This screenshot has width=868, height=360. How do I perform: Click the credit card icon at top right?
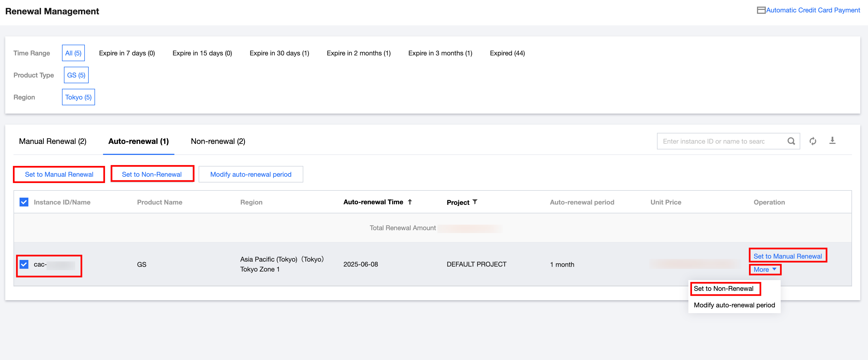point(761,10)
